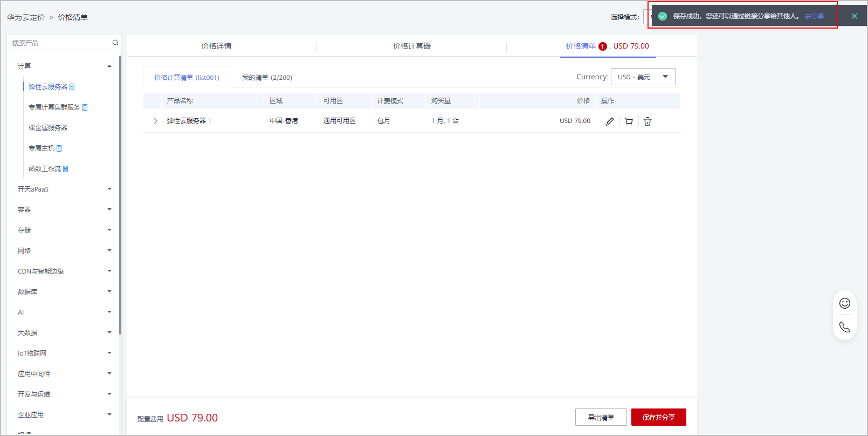
Task: Expand the 容器 category
Action: (109, 209)
